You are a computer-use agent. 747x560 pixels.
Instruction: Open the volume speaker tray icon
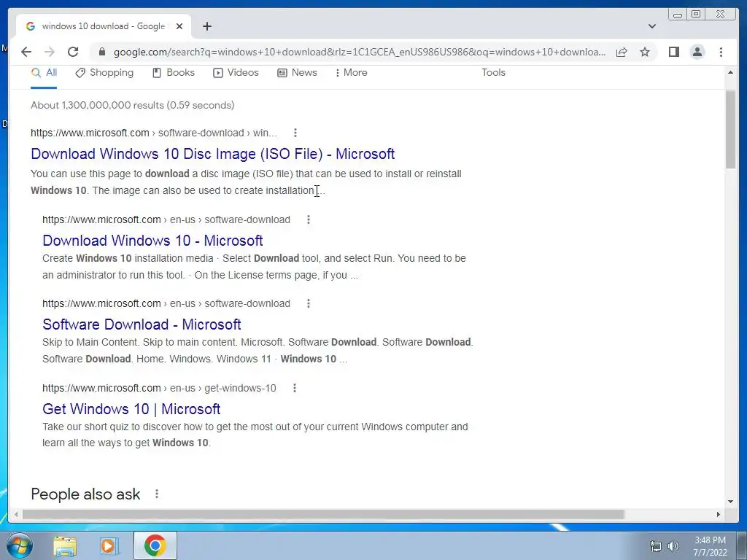pyautogui.click(x=673, y=547)
